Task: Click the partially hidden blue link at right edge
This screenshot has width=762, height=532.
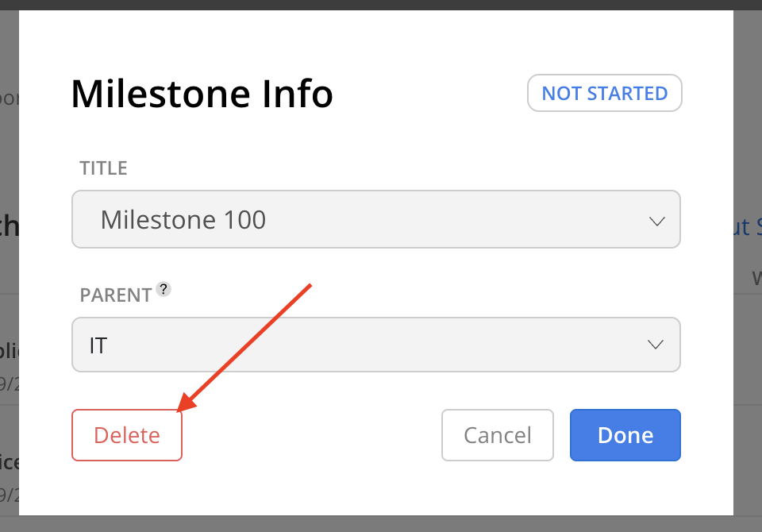Action: (748, 227)
